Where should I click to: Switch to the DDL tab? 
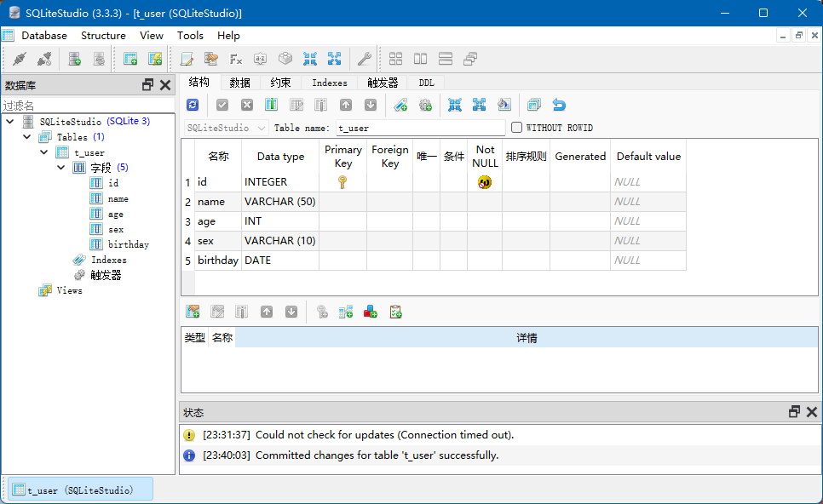[426, 83]
